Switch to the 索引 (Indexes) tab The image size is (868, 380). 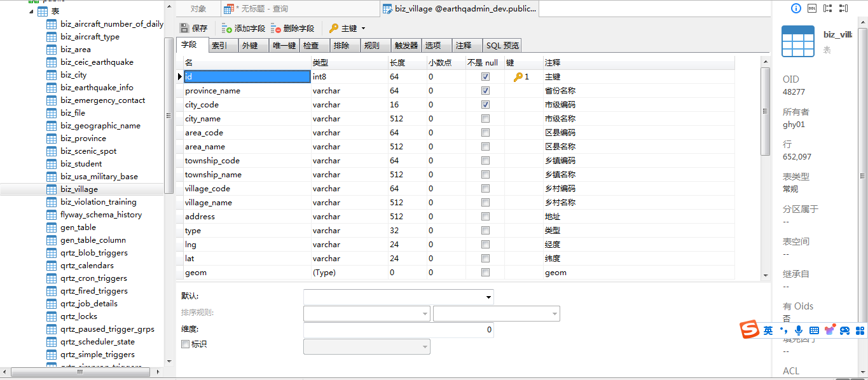[223, 46]
